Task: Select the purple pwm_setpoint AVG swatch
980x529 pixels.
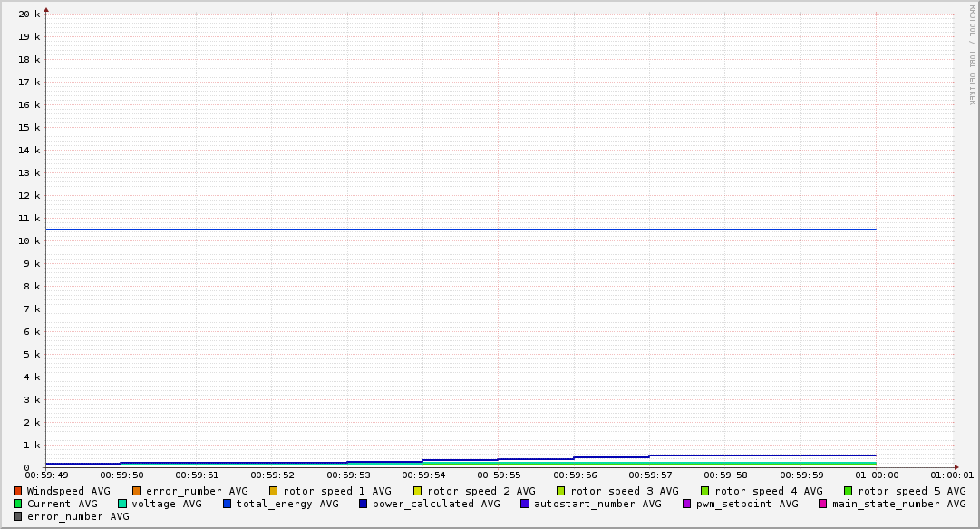Action: [x=686, y=504]
